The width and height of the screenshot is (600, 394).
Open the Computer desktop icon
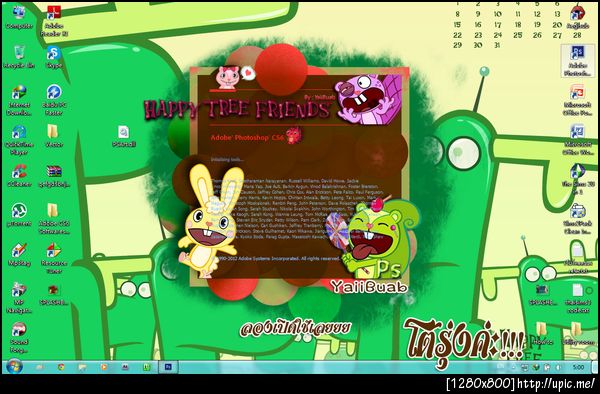(x=19, y=18)
